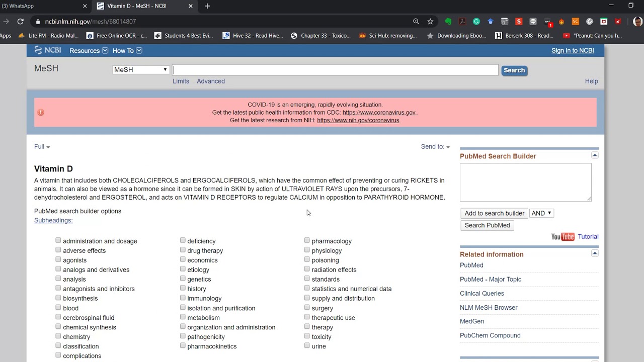This screenshot has height=362, width=644.
Task: Open the coronavirus.gov link
Action: (x=379, y=113)
